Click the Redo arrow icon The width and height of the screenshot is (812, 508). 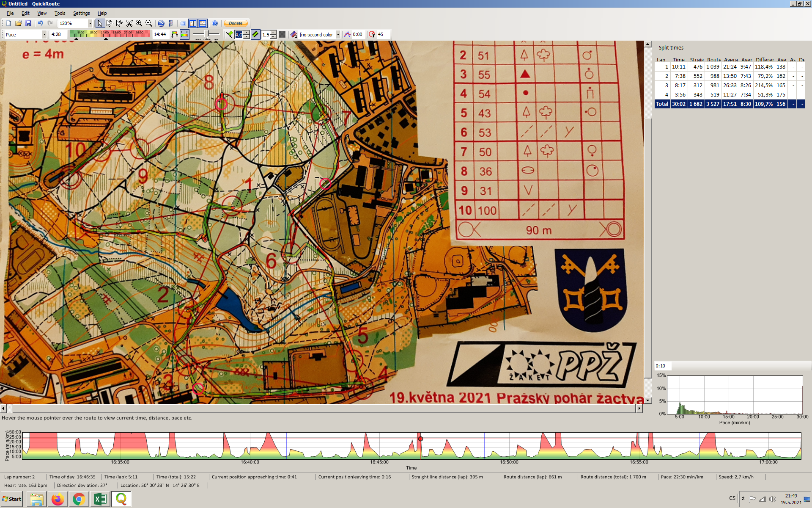click(50, 23)
